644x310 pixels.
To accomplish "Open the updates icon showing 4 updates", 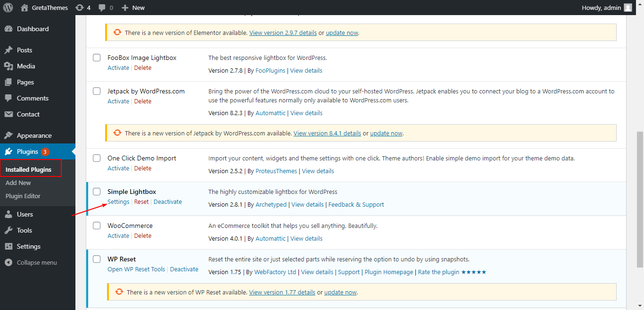I will pos(83,8).
